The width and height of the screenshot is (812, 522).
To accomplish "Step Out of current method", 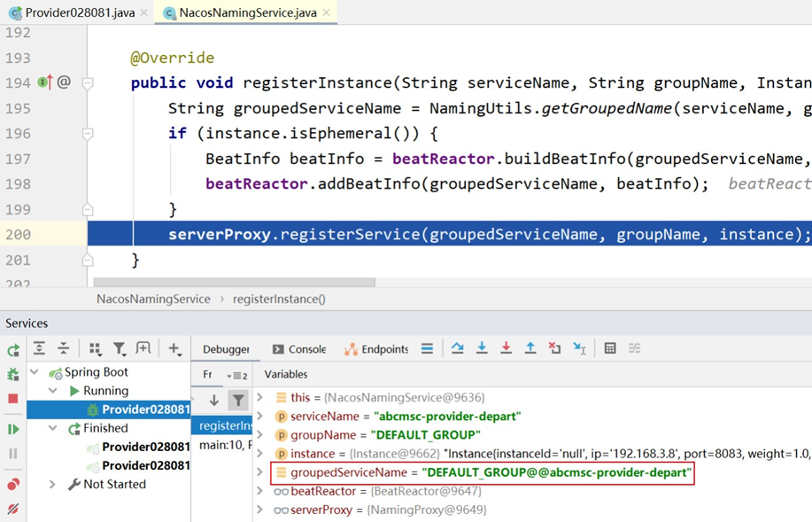I will pos(530,348).
